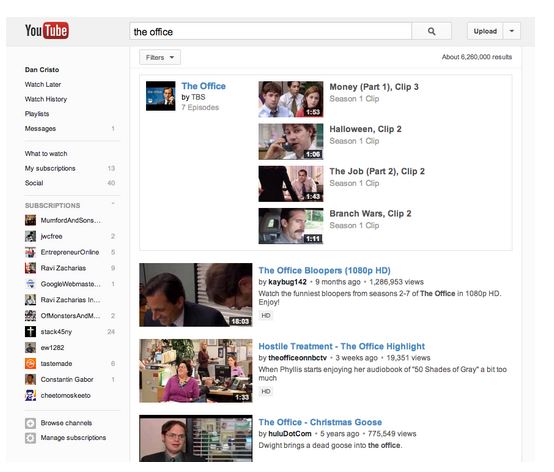Open Hostile Treatment - The Office Highlight

342,346
